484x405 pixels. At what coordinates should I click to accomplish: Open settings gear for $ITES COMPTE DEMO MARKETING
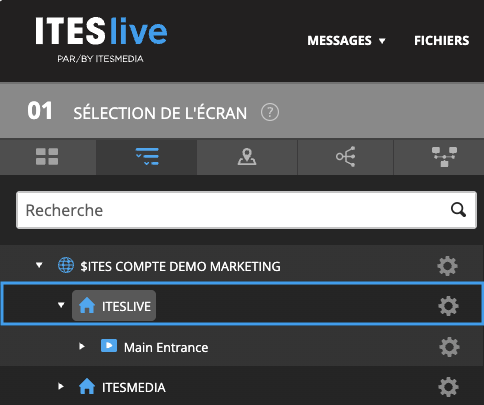coord(447,266)
